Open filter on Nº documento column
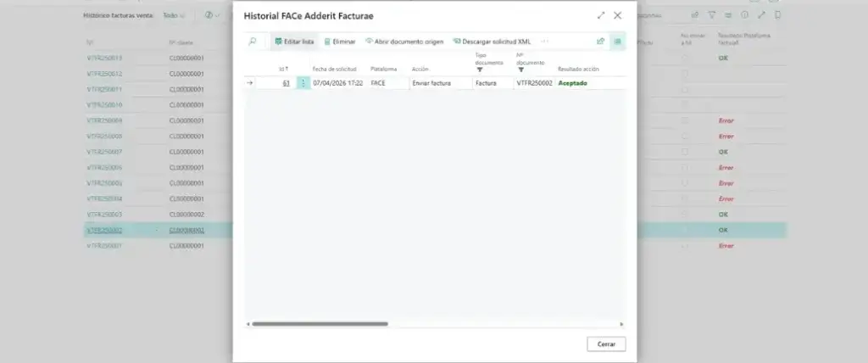This screenshot has height=363, width=868. 520,70
